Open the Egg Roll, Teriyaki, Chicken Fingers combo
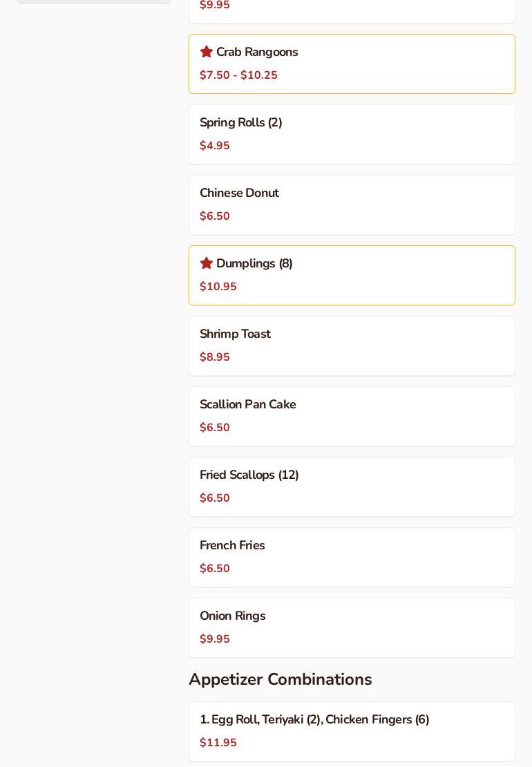Image resolution: width=532 pixels, height=767 pixels. point(314,720)
